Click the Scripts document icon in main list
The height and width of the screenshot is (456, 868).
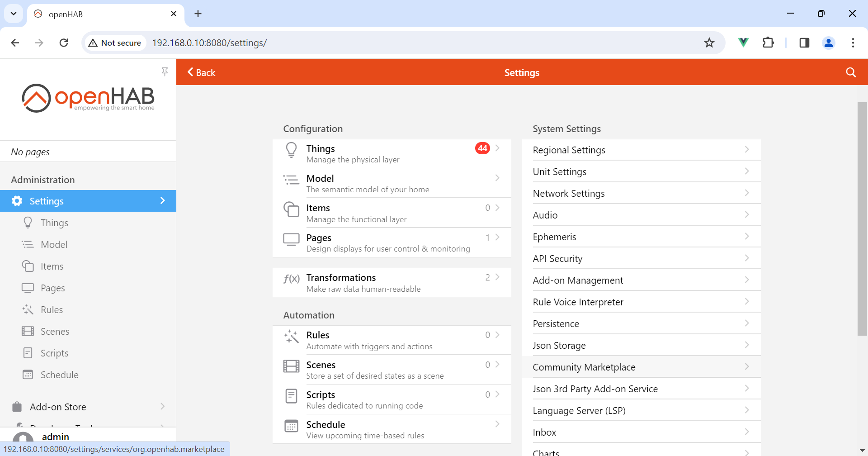[x=291, y=396]
